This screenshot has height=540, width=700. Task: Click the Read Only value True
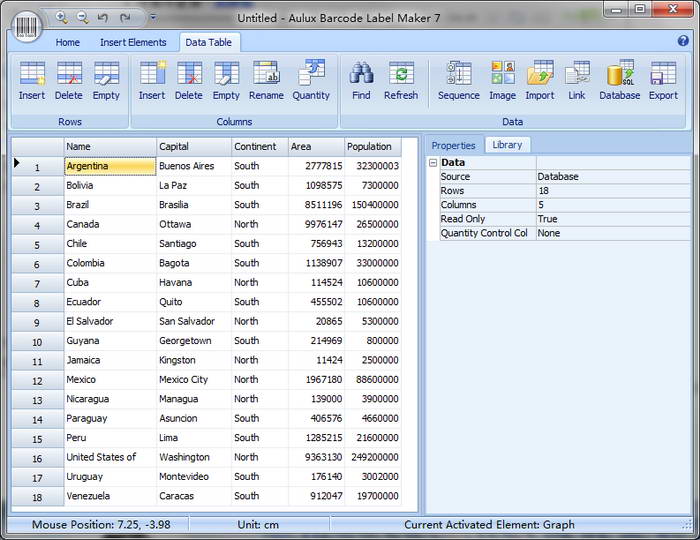point(613,219)
